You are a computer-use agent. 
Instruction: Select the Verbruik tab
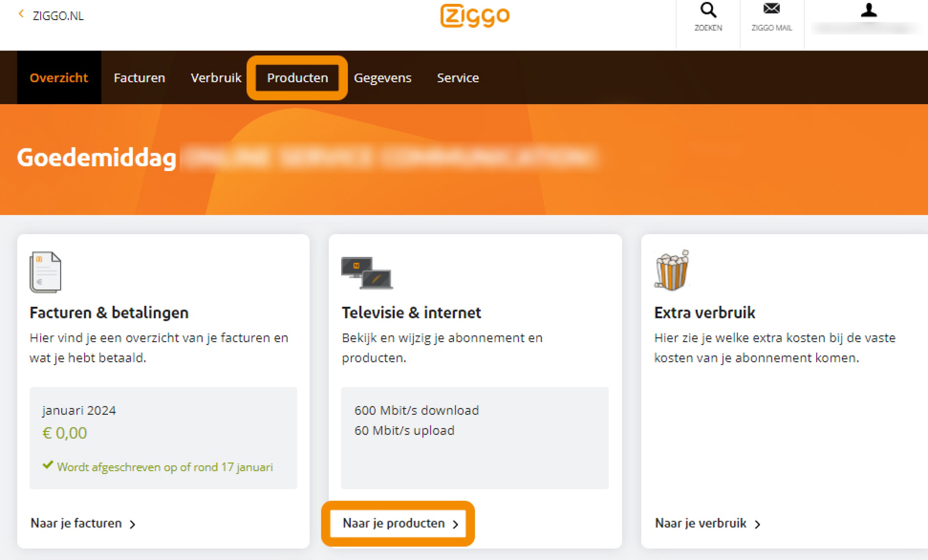coord(216,78)
